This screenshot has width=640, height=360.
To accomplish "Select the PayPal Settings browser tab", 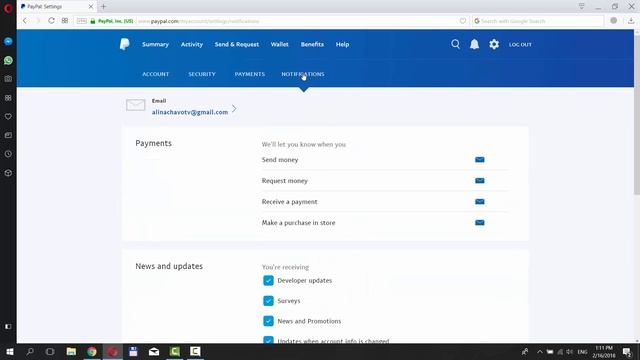I will pyautogui.click(x=56, y=7).
